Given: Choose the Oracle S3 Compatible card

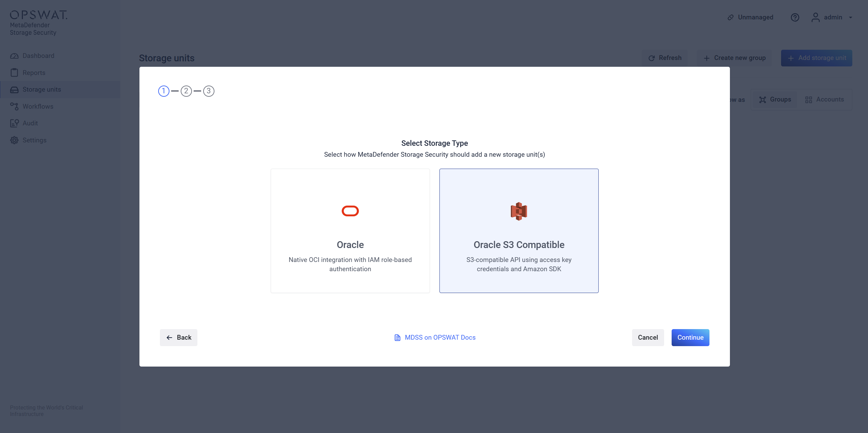Looking at the screenshot, I should click(519, 231).
